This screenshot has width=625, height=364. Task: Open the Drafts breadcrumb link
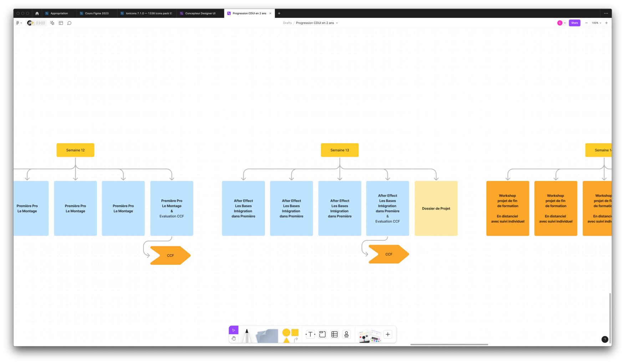pyautogui.click(x=287, y=23)
